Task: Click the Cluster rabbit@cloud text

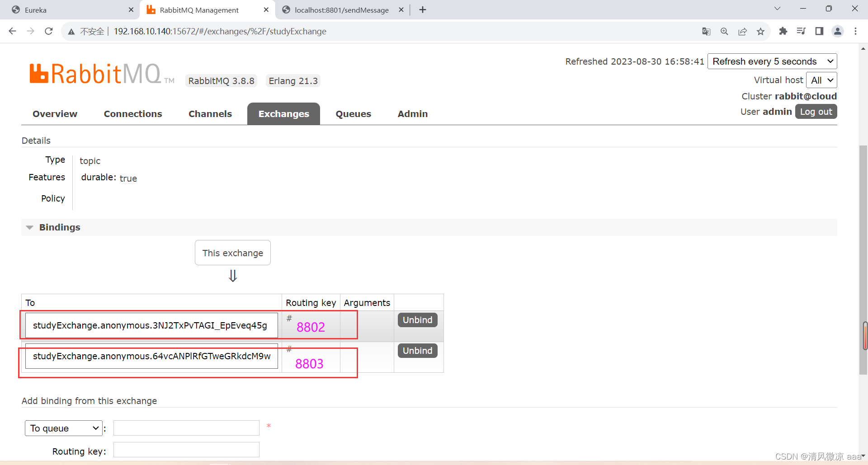Action: 789,96
